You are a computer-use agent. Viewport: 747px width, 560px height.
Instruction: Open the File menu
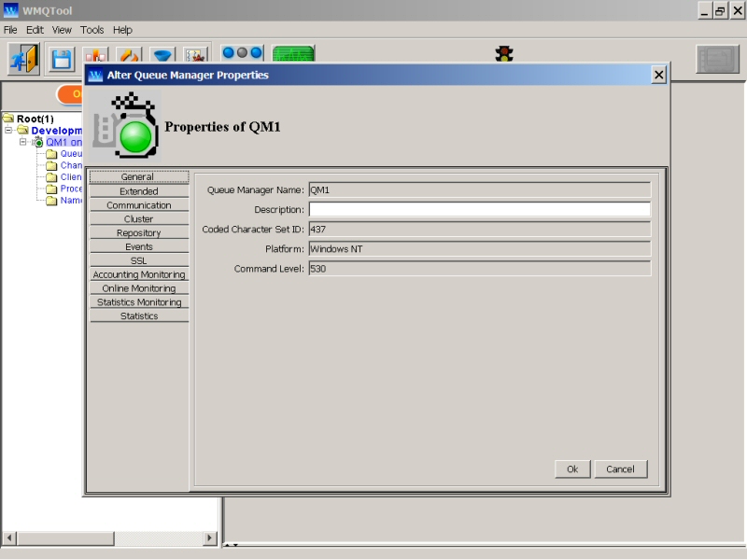[x=10, y=30]
